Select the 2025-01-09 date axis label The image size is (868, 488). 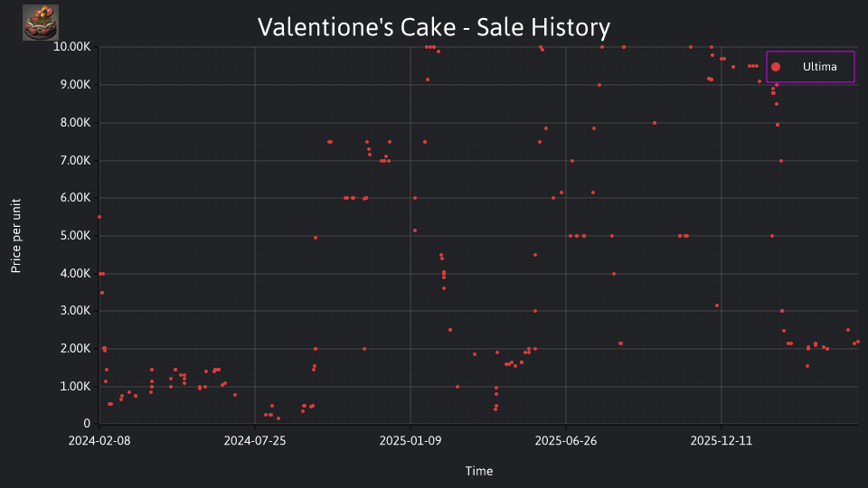click(x=410, y=440)
